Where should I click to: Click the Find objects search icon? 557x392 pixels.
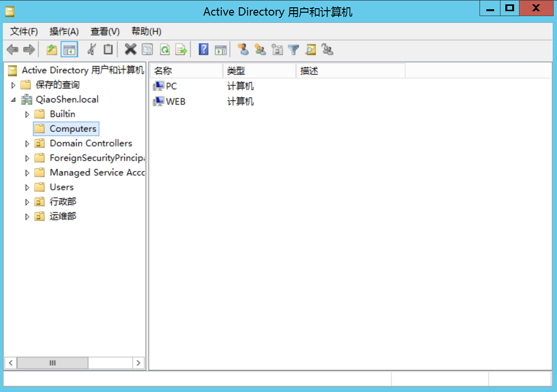310,49
